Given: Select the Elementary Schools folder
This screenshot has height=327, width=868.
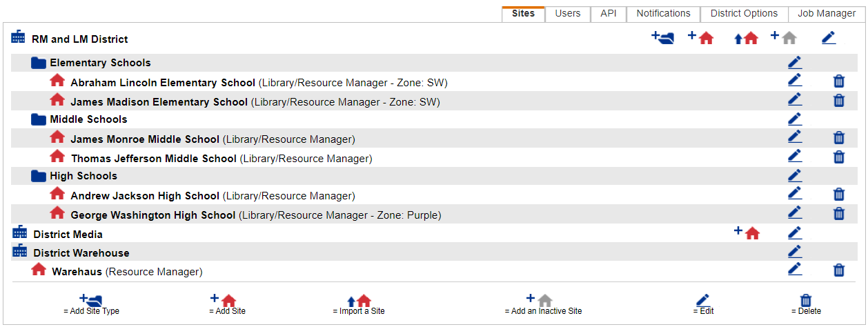Looking at the screenshot, I should click(99, 63).
